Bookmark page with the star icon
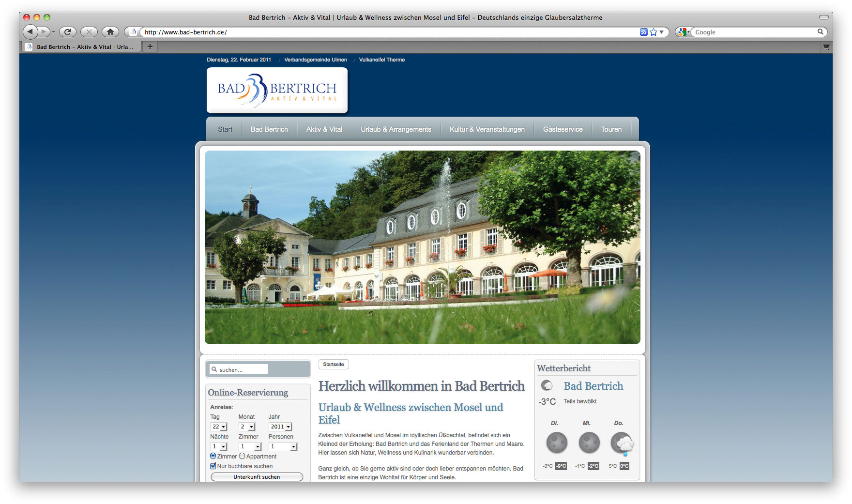 pyautogui.click(x=654, y=32)
